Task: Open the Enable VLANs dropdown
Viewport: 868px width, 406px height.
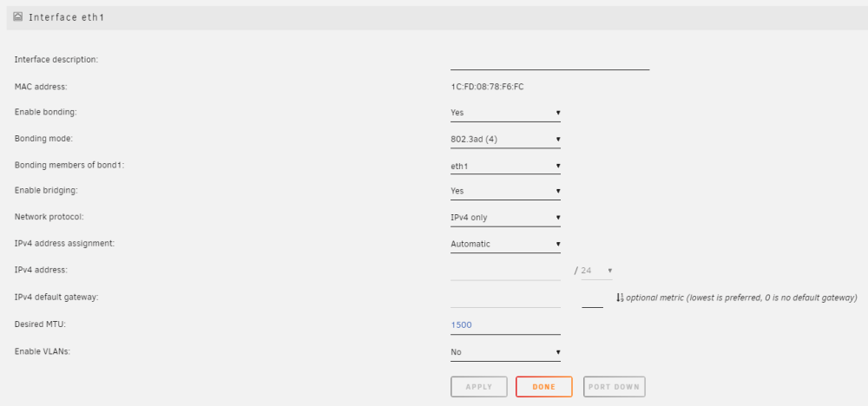Action: (x=505, y=352)
